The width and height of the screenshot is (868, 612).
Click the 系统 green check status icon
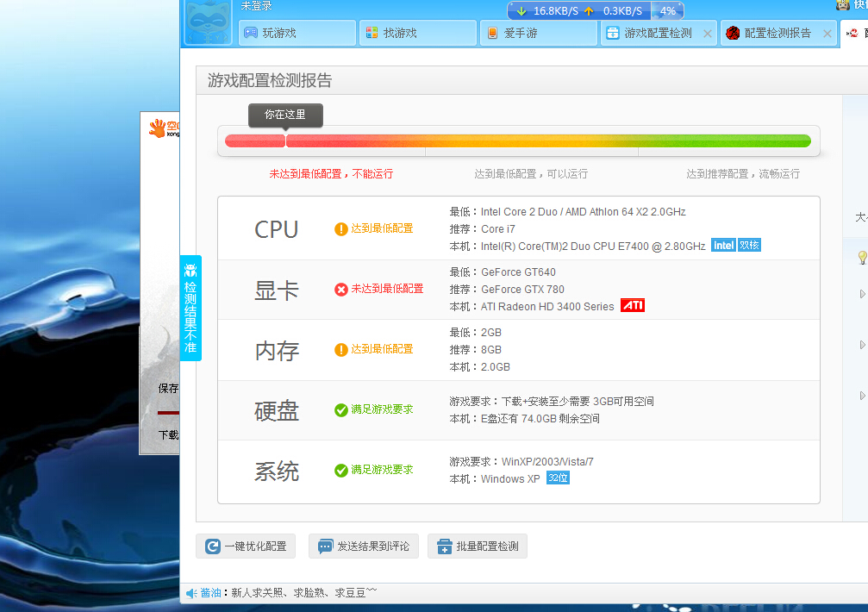coord(341,470)
